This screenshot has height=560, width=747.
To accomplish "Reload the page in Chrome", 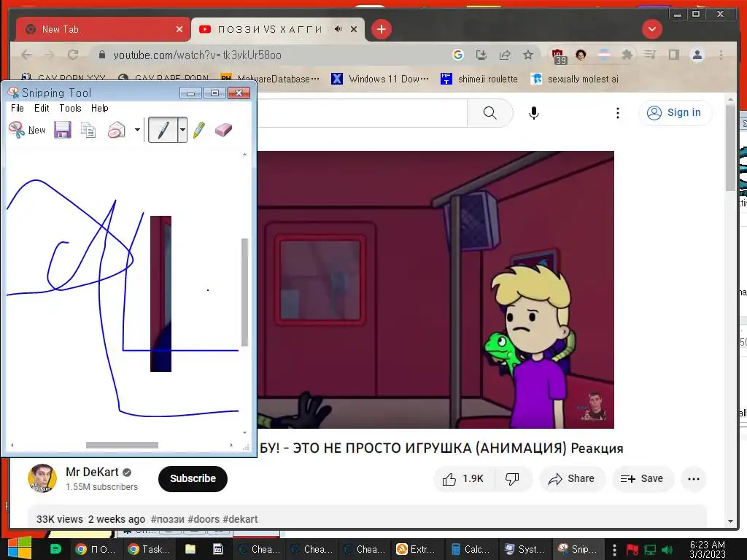I will [x=73, y=55].
